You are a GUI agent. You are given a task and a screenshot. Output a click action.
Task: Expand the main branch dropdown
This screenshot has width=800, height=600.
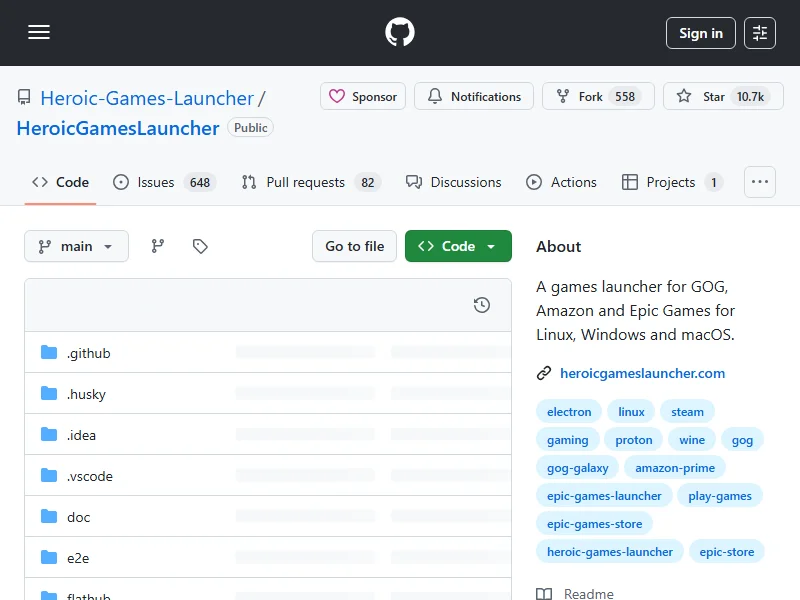[x=76, y=246]
